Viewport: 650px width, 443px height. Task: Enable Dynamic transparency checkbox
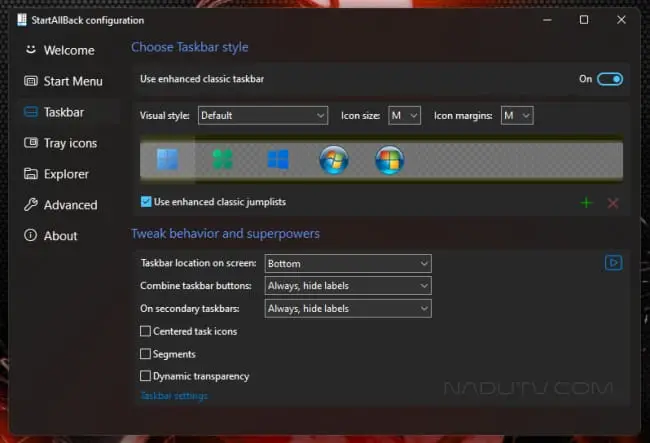pyautogui.click(x=145, y=376)
